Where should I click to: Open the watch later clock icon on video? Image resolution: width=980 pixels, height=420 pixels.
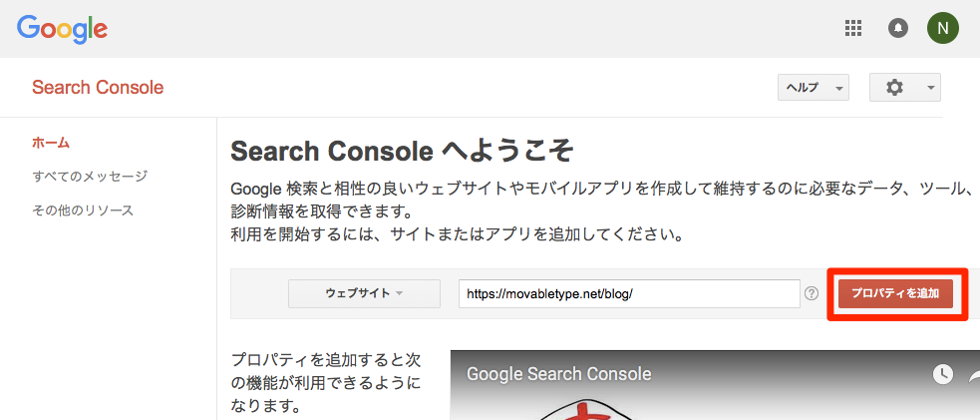[942, 374]
